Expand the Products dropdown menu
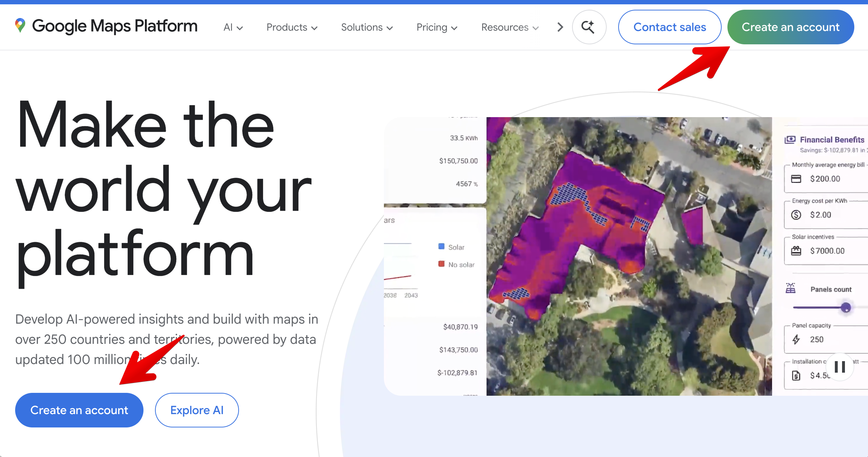Screen dimensions: 868x457 point(292,27)
